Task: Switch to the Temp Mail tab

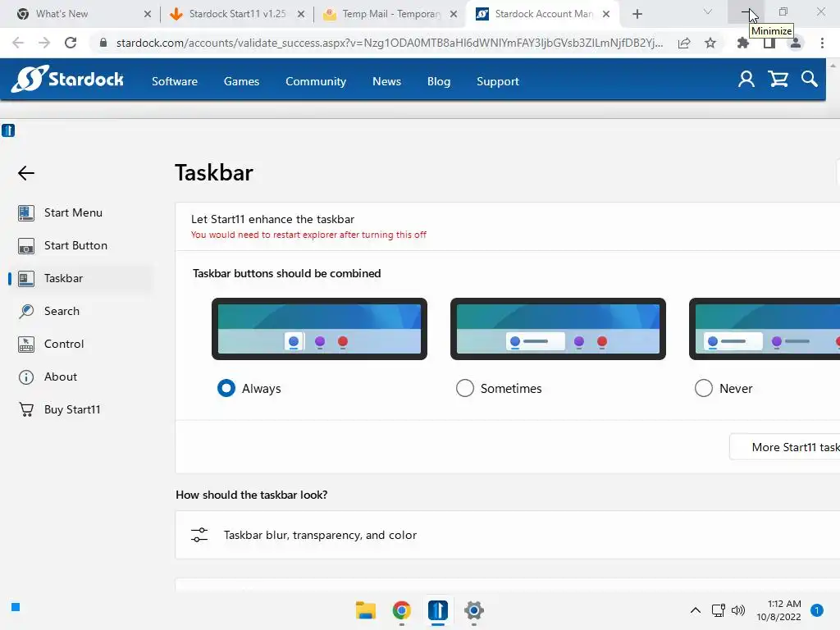Action: coord(390,14)
